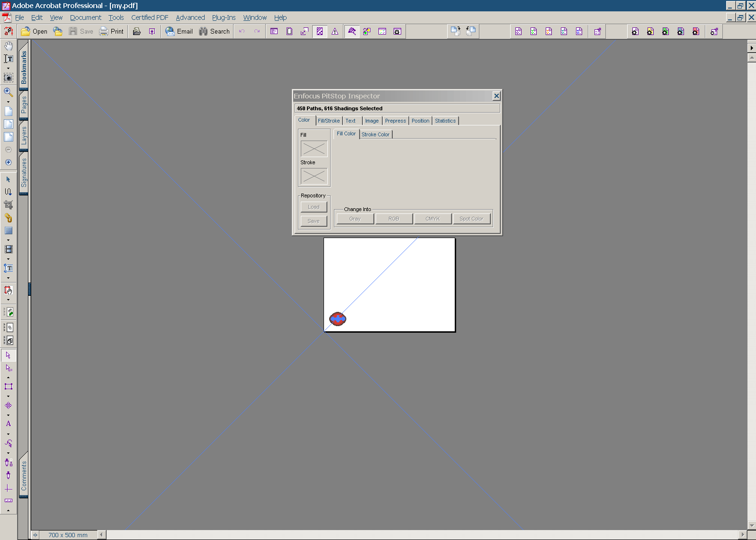Open the Signatures side panel tab
The width and height of the screenshot is (756, 540).
24,172
